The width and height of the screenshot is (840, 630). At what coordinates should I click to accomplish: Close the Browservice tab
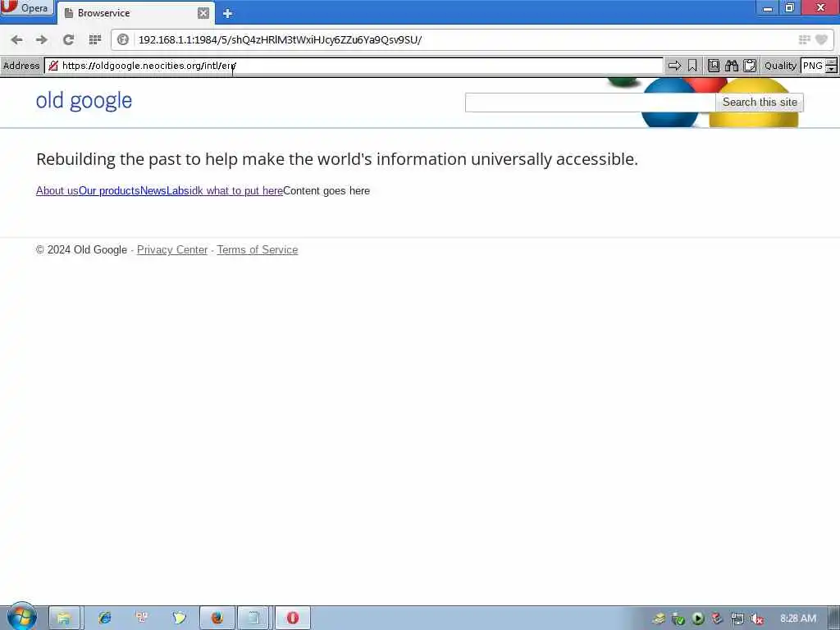pos(203,13)
